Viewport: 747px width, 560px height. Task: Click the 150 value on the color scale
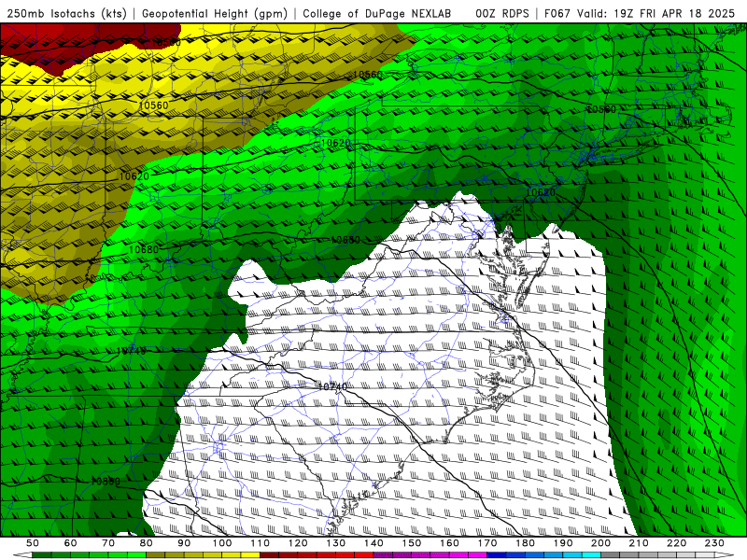pos(412,543)
